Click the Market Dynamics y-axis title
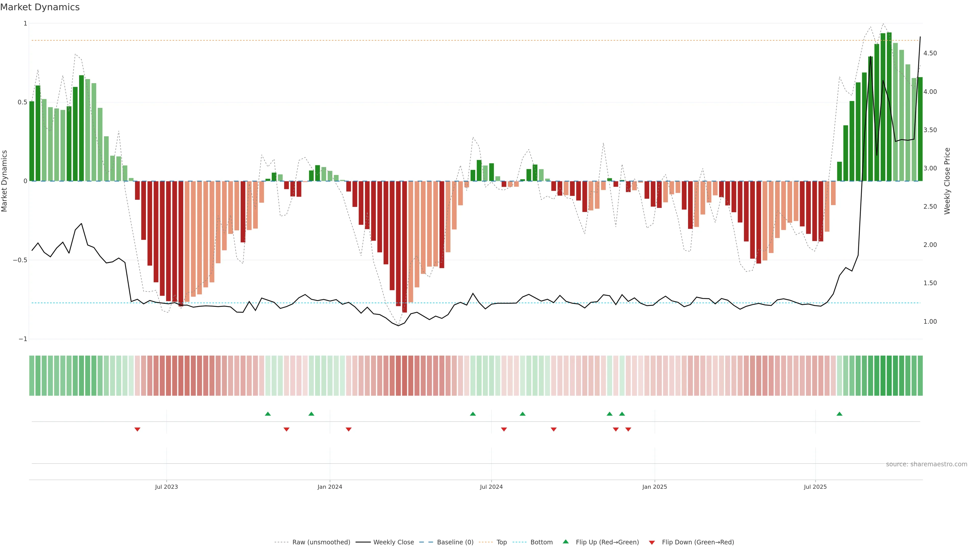 pyautogui.click(x=5, y=181)
